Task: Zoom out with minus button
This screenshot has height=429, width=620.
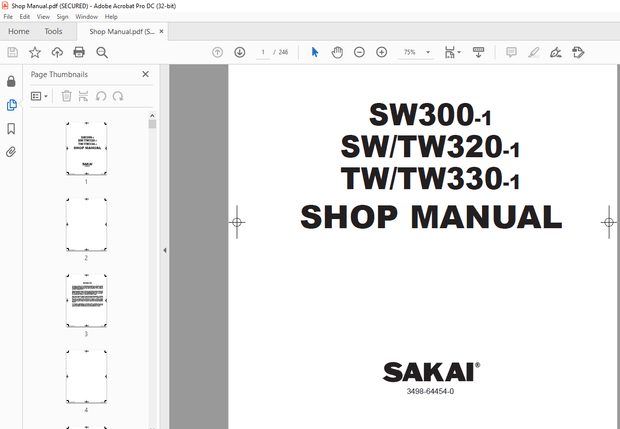Action: [359, 52]
